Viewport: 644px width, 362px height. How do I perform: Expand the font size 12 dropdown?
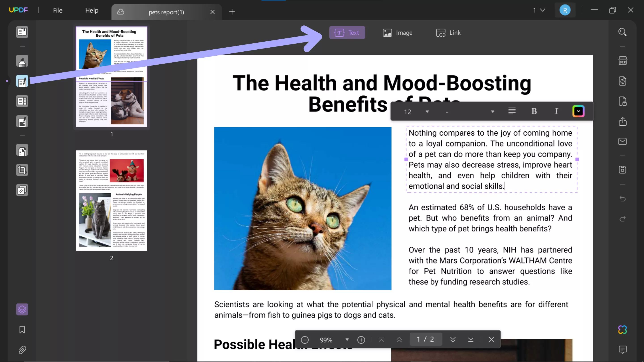tap(427, 112)
